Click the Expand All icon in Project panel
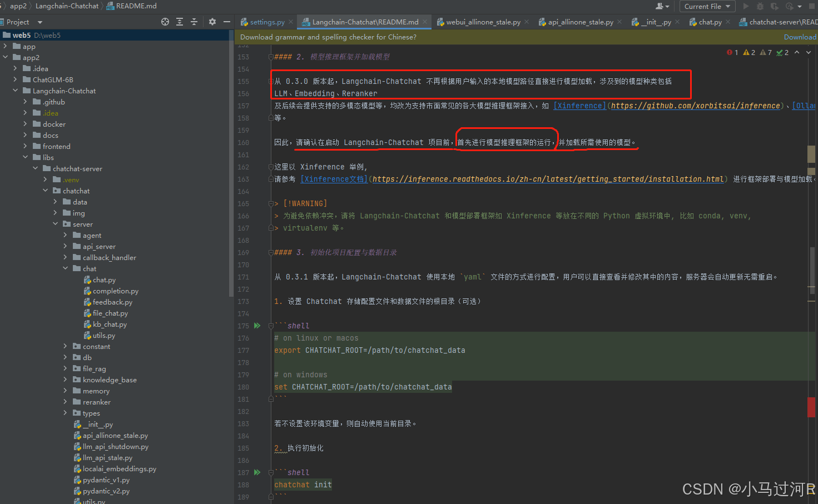 180,22
